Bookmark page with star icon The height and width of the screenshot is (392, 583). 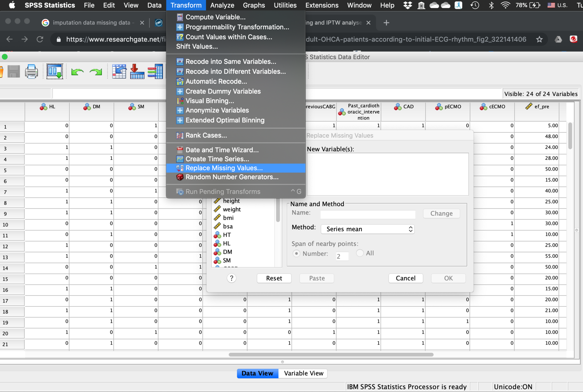click(x=539, y=39)
